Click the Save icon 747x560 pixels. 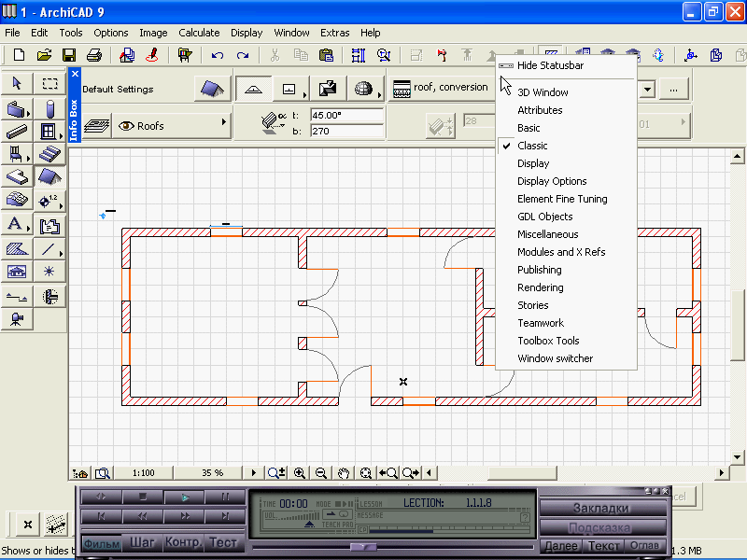pyautogui.click(x=69, y=55)
